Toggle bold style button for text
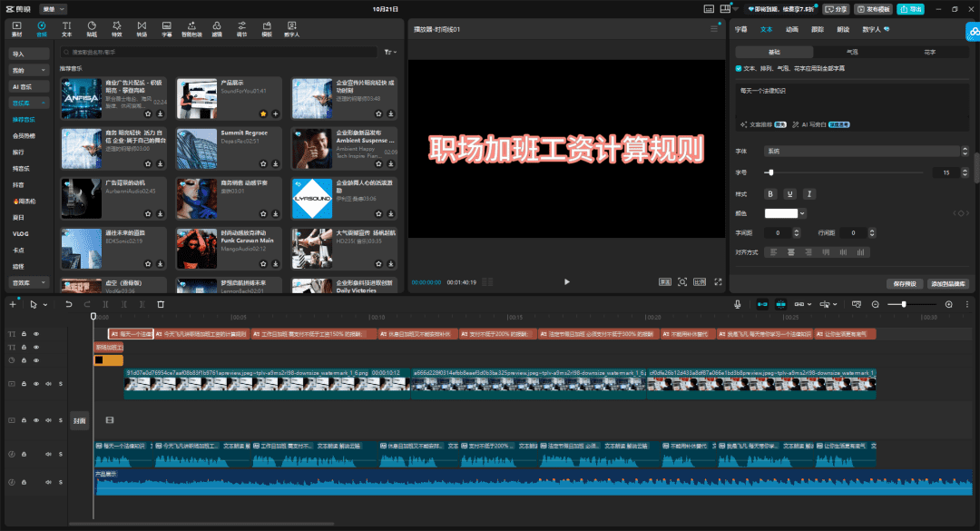 771,193
